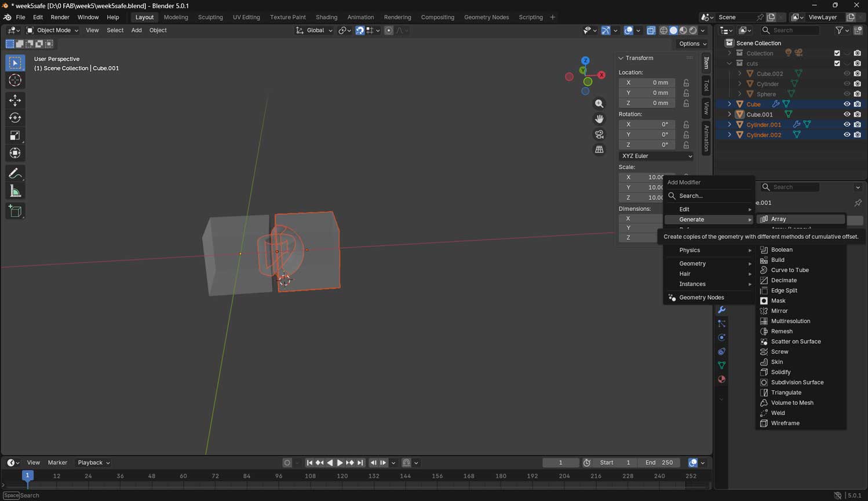Select the Add Cube tool
Image resolution: width=868 pixels, height=501 pixels.
pyautogui.click(x=15, y=211)
